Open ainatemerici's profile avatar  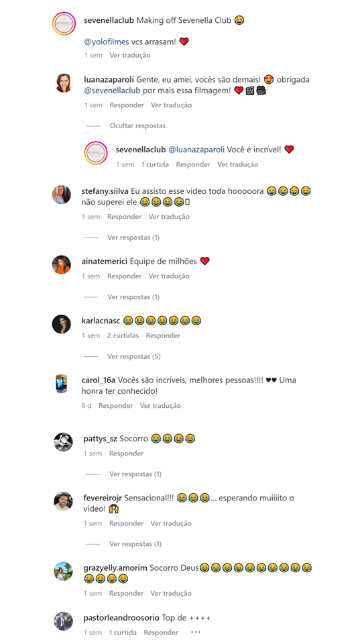[61, 264]
